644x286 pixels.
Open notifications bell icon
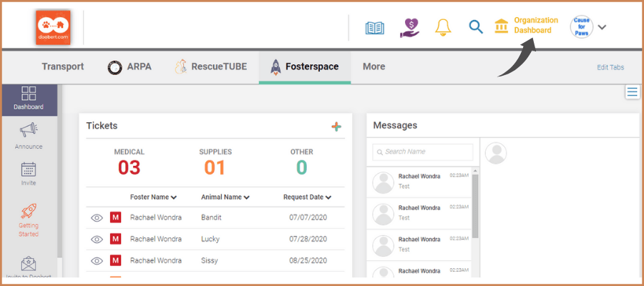pyautogui.click(x=443, y=27)
